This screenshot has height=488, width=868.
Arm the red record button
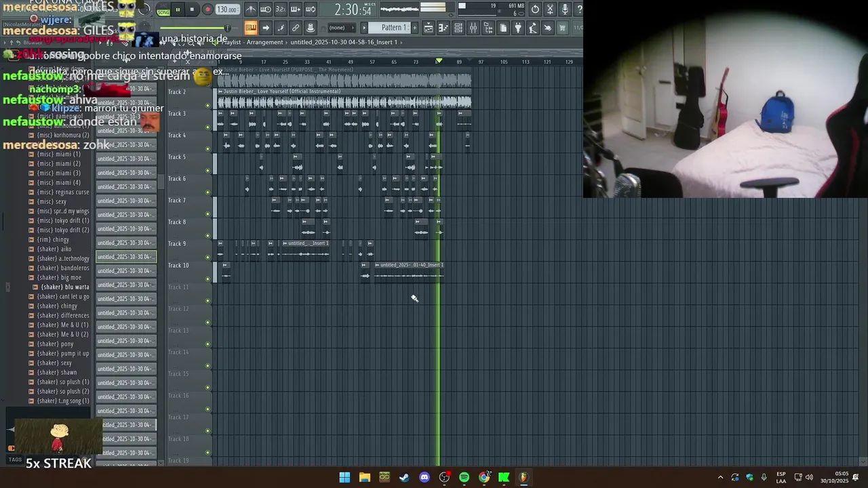208,9
